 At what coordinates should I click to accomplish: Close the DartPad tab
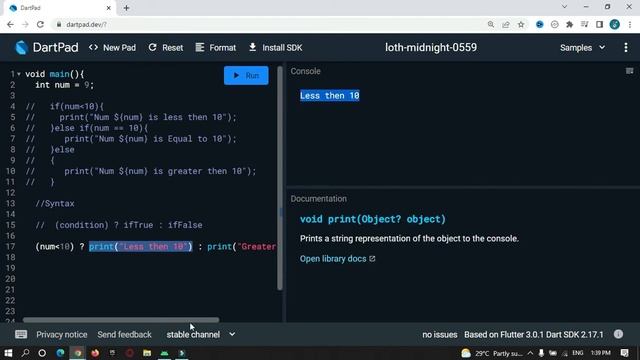(109, 8)
